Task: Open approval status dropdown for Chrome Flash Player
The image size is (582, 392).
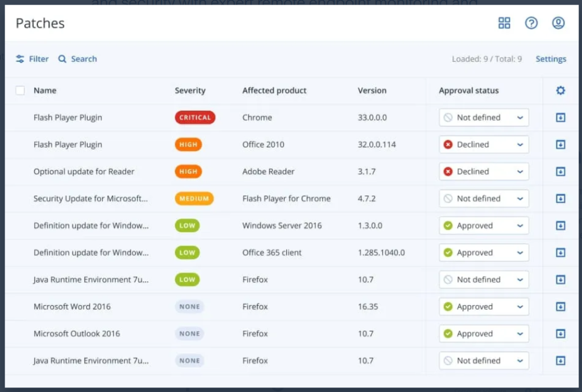Action: (484, 118)
